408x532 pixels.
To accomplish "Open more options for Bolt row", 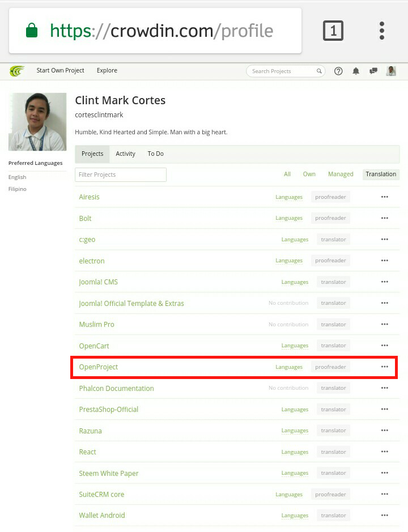I will pos(384,218).
